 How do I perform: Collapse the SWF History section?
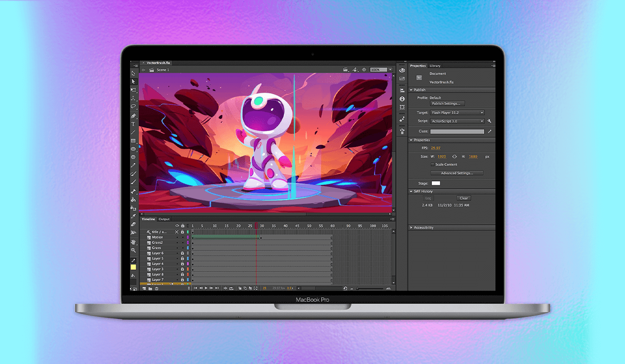(x=411, y=191)
